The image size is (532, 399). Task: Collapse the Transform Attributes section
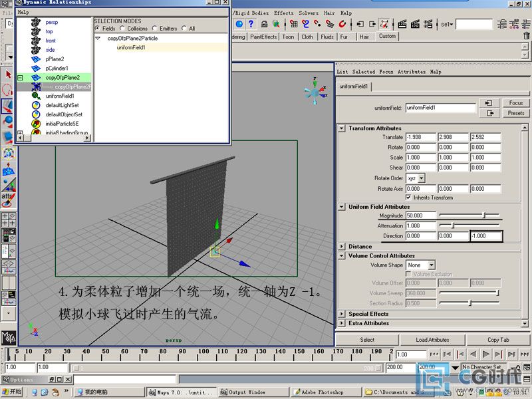342,128
